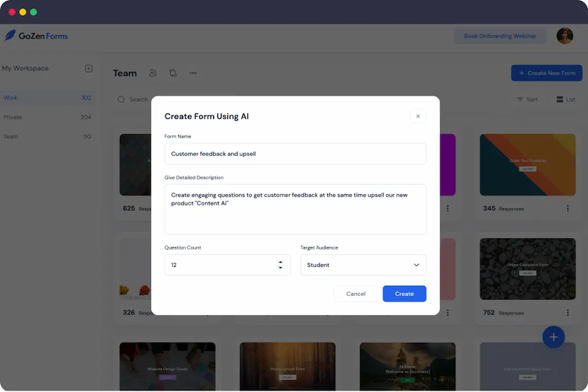The height and width of the screenshot is (392, 588).
Task: Click the add workspace plus icon
Action: coord(89,69)
